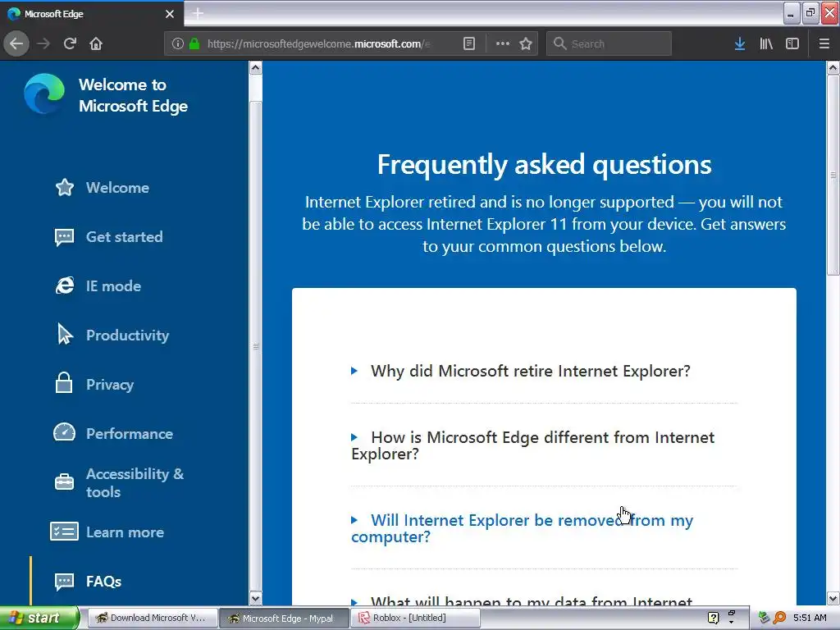Click the Edge logo in the sidebar
The image size is (840, 630).
pyautogui.click(x=44, y=94)
